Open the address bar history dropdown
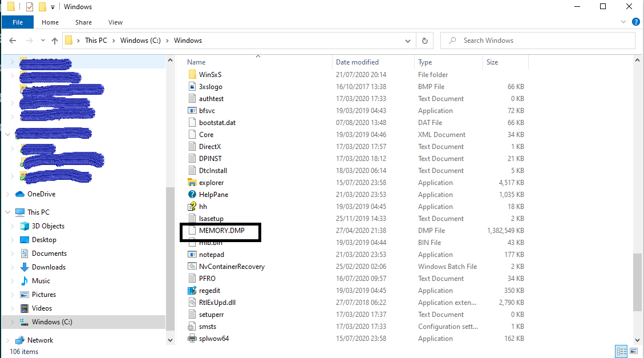The image size is (644, 358). point(407,41)
